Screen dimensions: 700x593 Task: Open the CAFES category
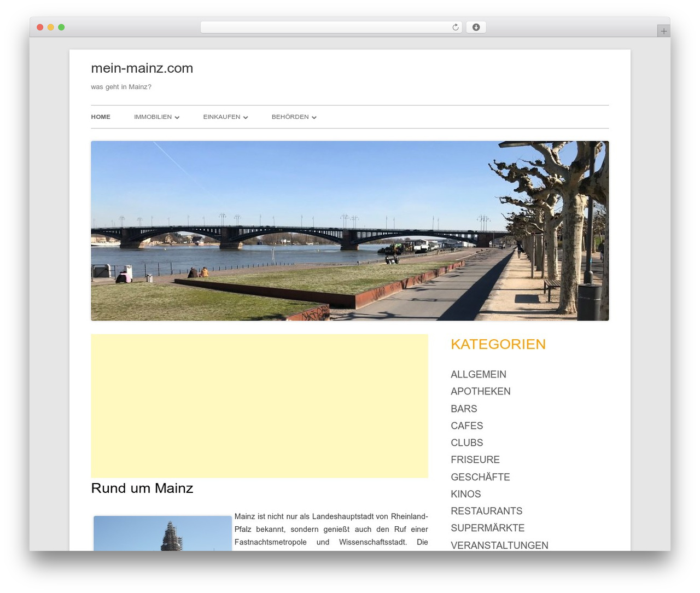point(467,426)
